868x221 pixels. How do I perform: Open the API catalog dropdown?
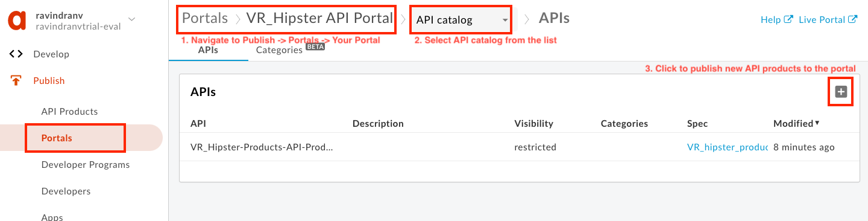pyautogui.click(x=461, y=20)
